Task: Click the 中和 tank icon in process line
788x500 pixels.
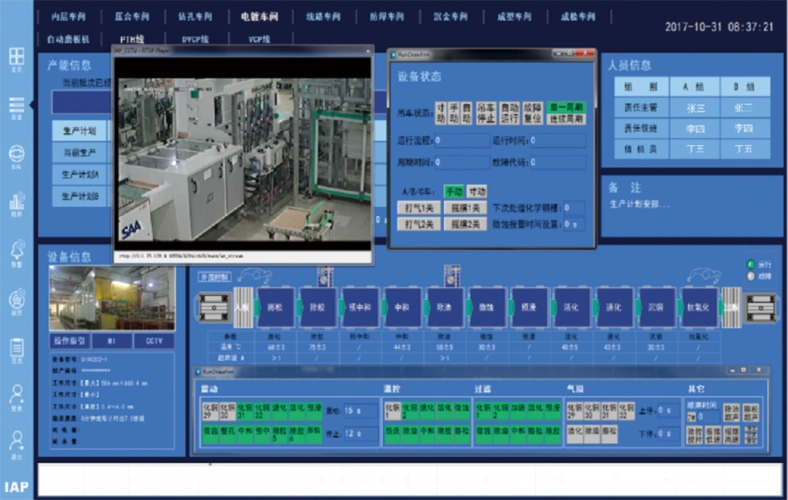Action: click(x=401, y=307)
